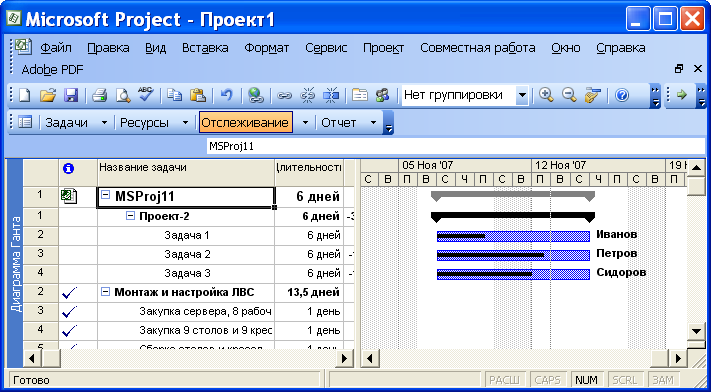Link tasks with the chain icon
711x392 pixels.
284,96
